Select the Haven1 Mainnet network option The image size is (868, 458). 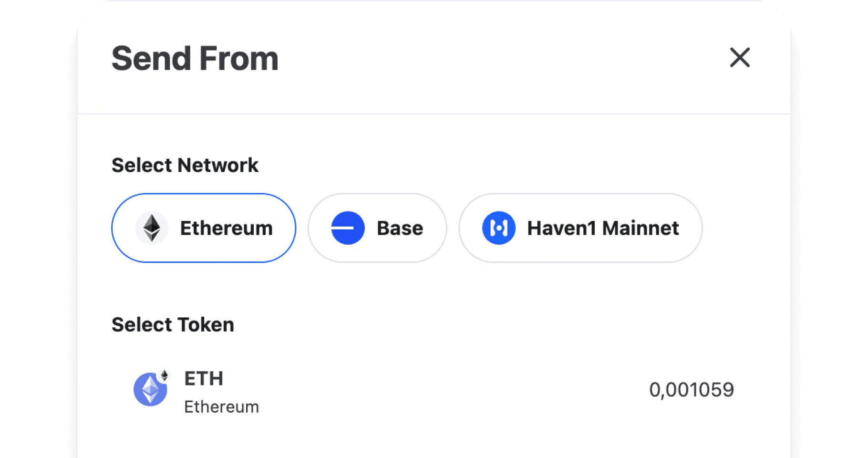pyautogui.click(x=580, y=228)
